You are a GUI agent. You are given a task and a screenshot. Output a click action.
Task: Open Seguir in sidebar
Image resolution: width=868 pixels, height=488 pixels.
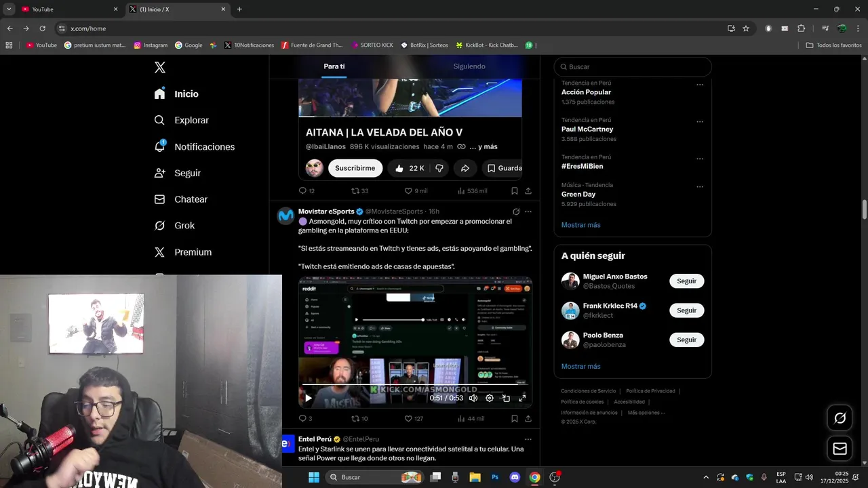[x=178, y=173]
